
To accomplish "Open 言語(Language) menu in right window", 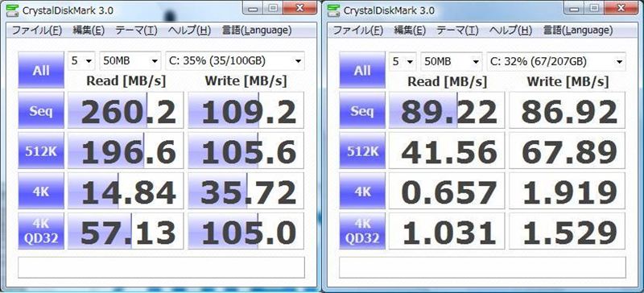I will click(578, 30).
